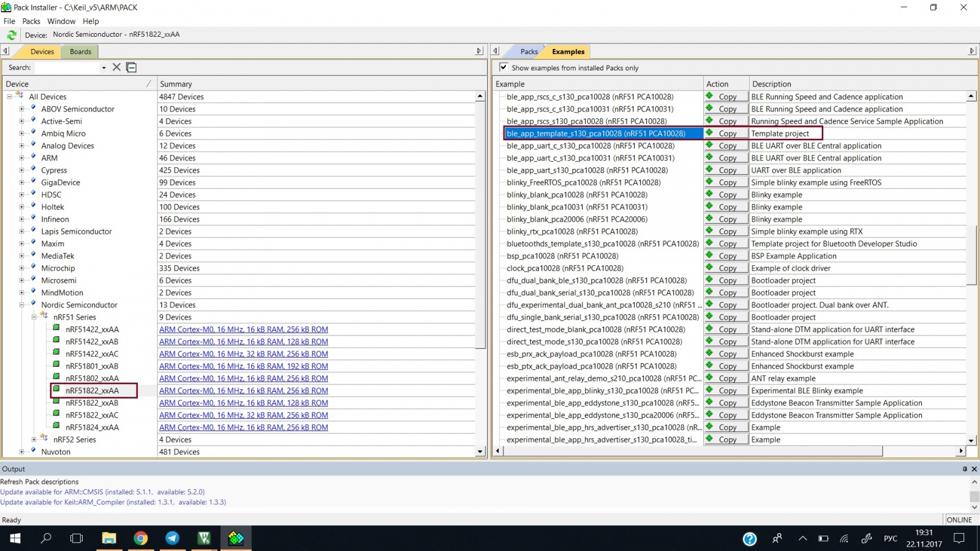Open the Packs menu
This screenshot has width=980, height=551.
pos(31,21)
